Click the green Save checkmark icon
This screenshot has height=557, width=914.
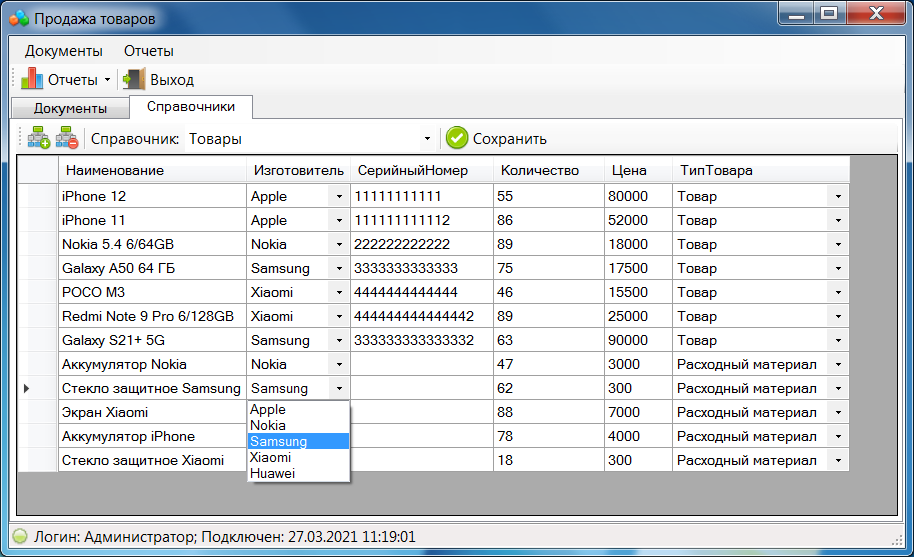457,138
